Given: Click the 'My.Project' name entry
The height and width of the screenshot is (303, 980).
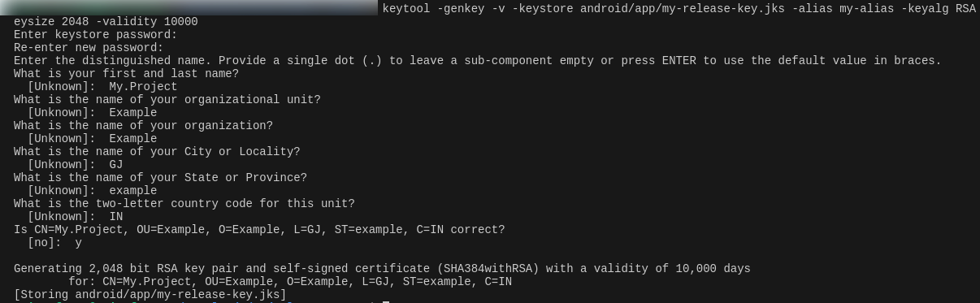Looking at the screenshot, I should coord(143,87).
